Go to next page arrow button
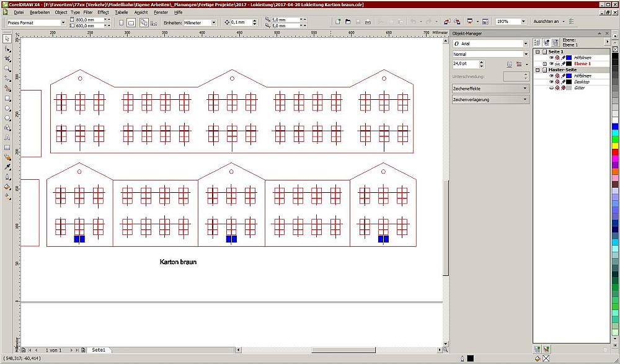Image resolution: width=620 pixels, height=364 pixels. pyautogui.click(x=71, y=350)
